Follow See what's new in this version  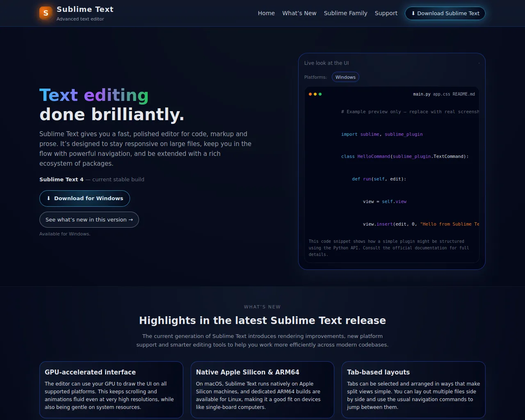pyautogui.click(x=89, y=220)
